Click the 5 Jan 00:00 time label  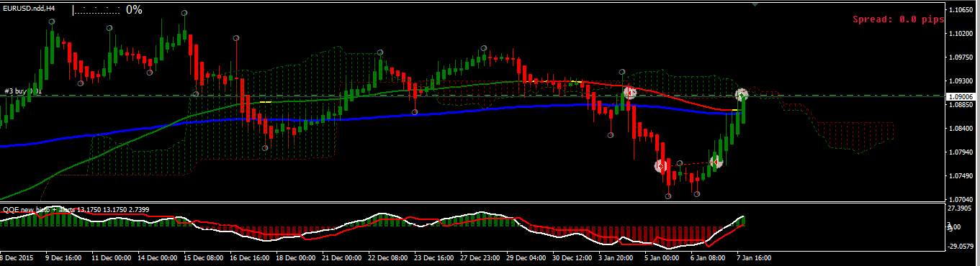663,257
